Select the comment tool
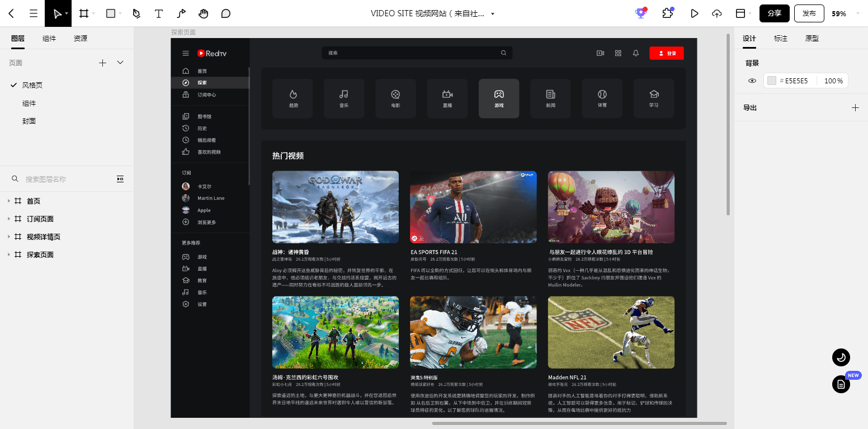Screen dimensions: 868x429 point(226,13)
